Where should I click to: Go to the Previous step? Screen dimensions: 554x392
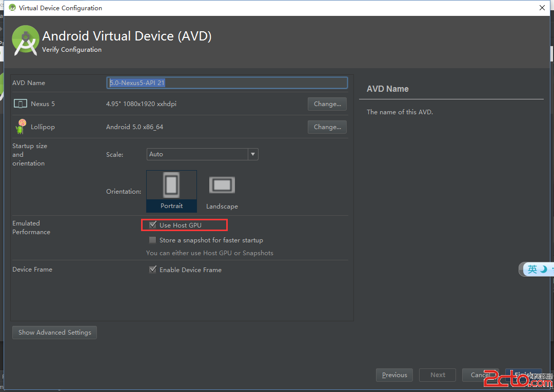click(x=394, y=375)
